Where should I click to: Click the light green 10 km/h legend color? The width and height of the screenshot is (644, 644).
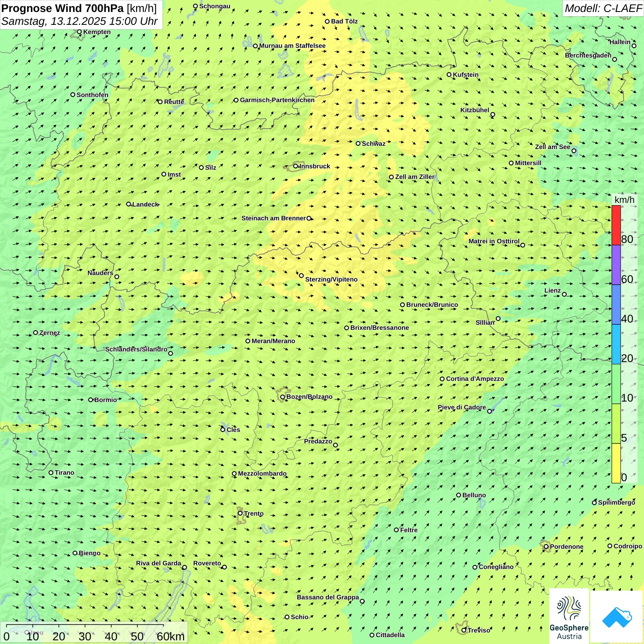[616, 384]
